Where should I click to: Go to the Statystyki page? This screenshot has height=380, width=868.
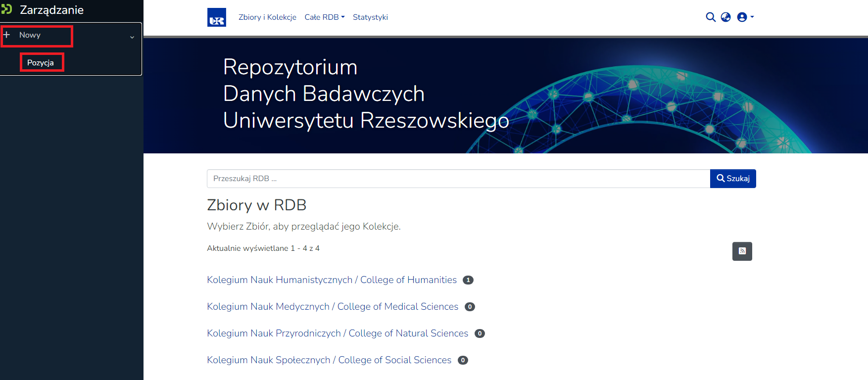pyautogui.click(x=370, y=17)
